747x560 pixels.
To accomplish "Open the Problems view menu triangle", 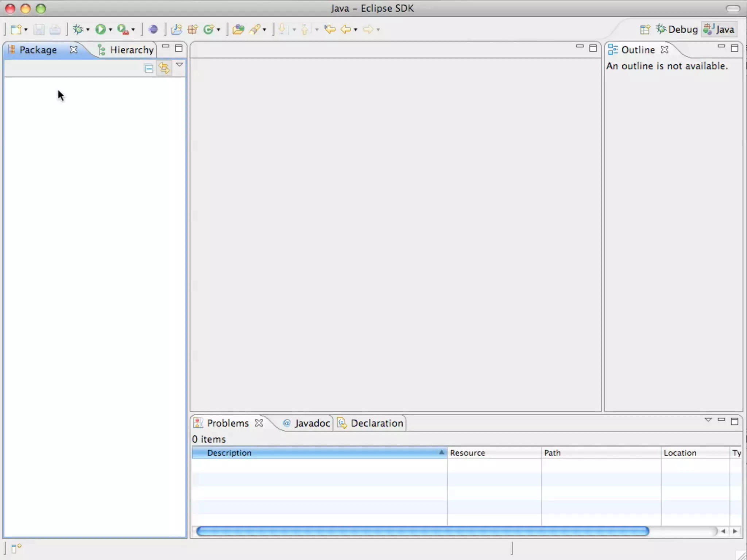I will tap(708, 420).
